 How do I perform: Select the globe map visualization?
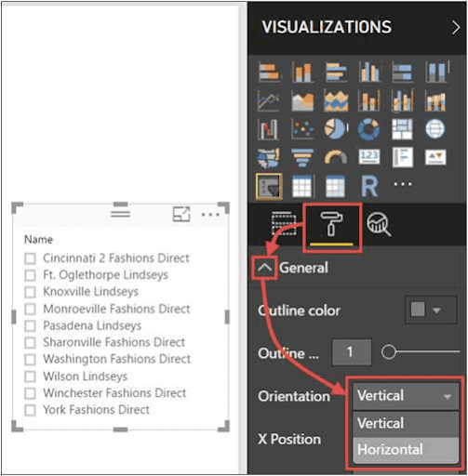435,128
